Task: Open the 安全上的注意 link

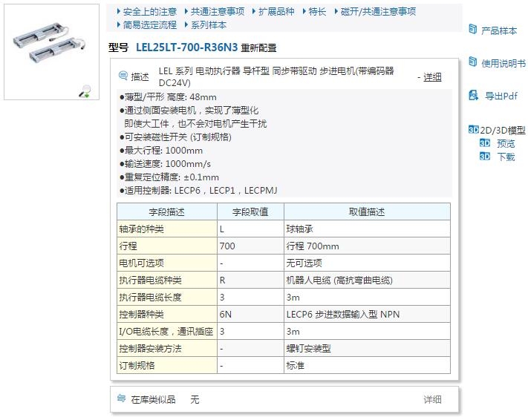Action: pos(149,12)
